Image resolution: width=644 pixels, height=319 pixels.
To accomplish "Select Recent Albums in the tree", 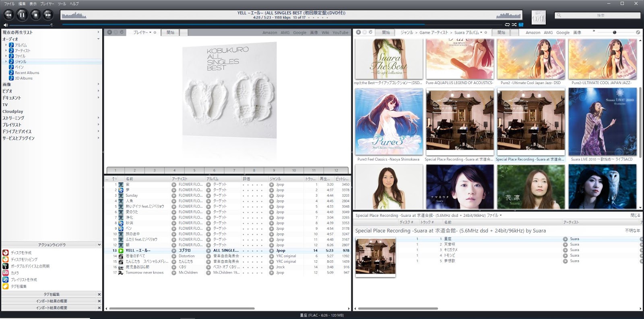I will click(27, 73).
